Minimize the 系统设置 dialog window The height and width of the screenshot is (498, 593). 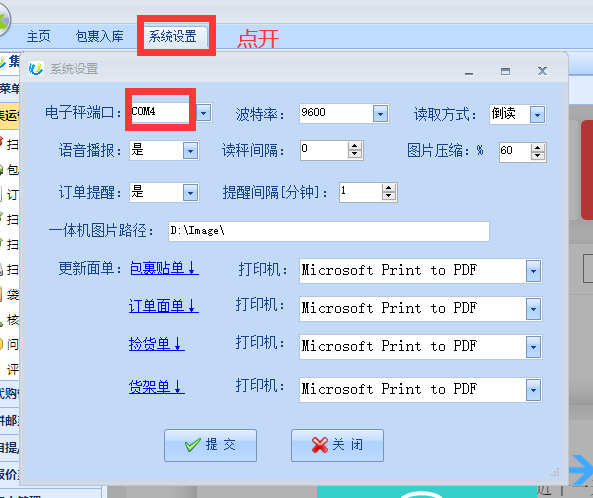pos(469,71)
